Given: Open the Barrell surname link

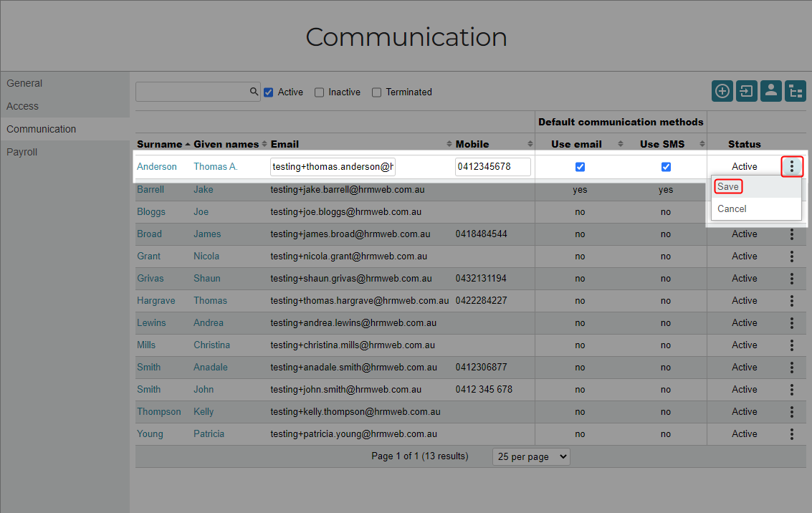Looking at the screenshot, I should 151,189.
